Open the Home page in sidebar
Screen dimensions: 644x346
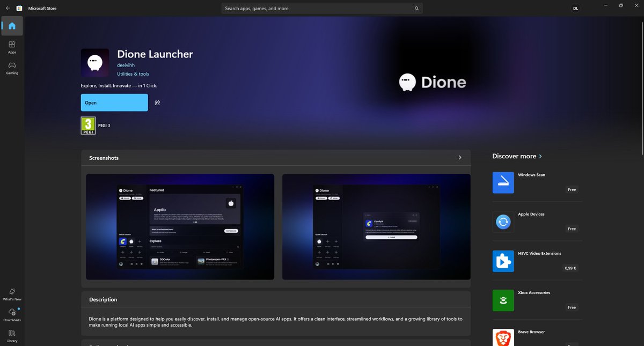pos(12,26)
